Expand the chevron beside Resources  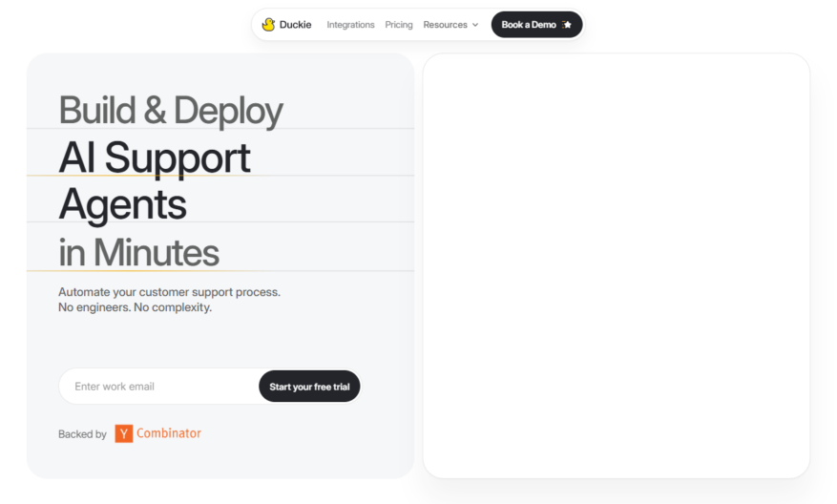coord(475,25)
